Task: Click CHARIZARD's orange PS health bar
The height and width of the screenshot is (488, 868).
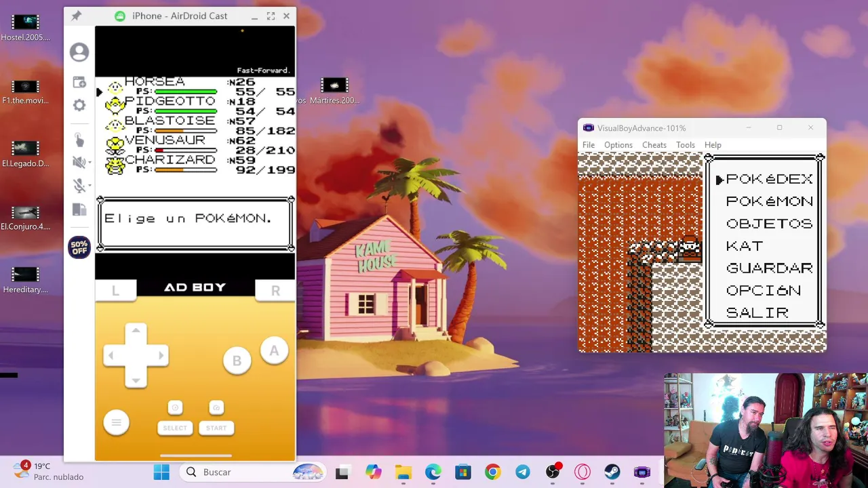Action: click(x=186, y=170)
